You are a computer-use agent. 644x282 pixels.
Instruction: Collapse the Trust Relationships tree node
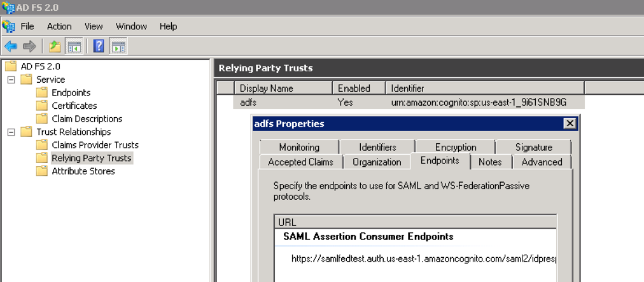[x=11, y=132]
